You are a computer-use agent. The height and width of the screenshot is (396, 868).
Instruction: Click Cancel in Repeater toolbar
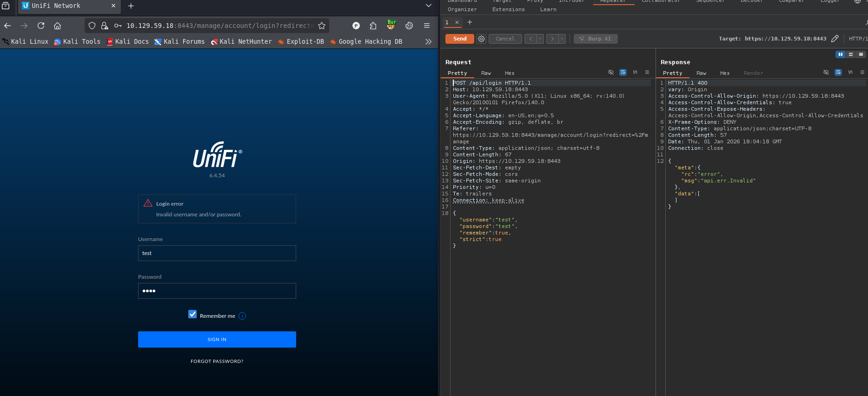pos(505,39)
